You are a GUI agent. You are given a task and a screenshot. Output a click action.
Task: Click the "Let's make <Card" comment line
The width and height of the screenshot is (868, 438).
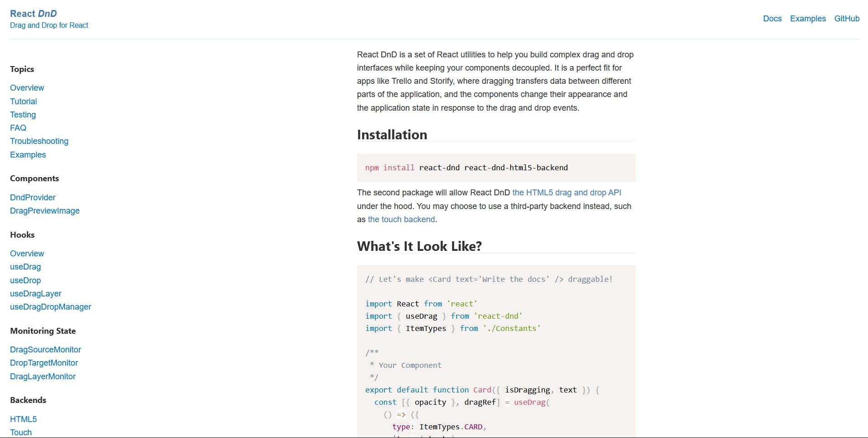point(489,279)
